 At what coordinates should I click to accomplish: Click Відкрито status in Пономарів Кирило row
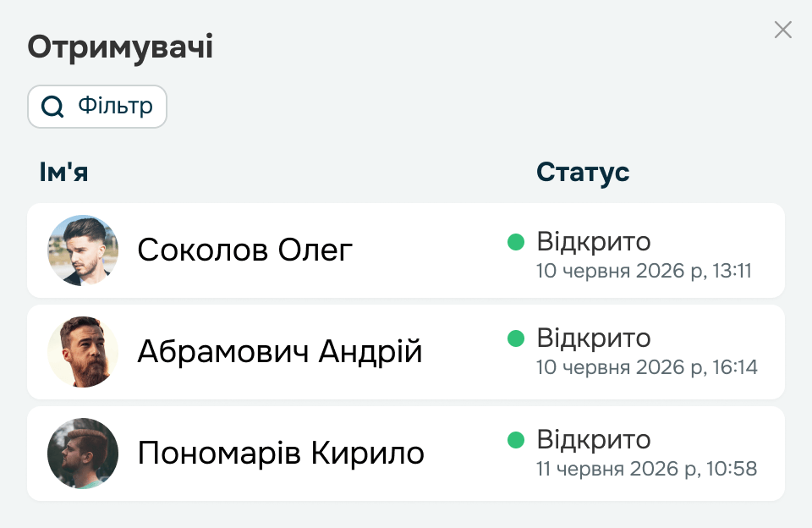click(x=594, y=440)
